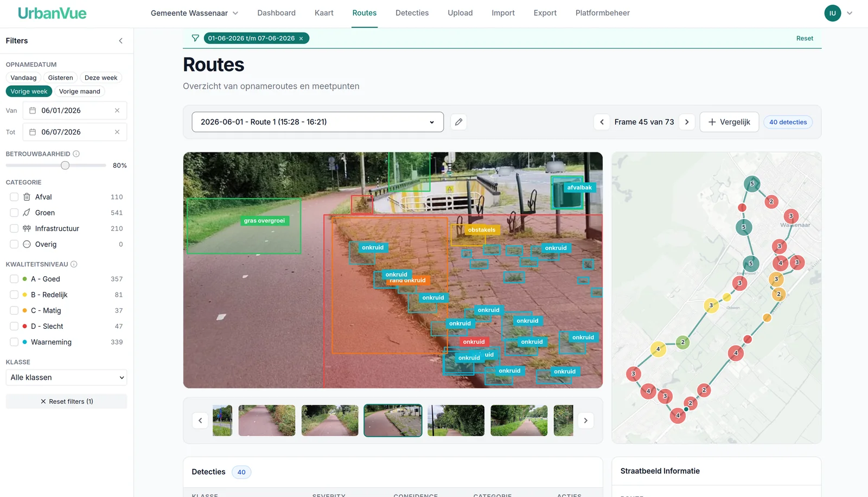This screenshot has height=497, width=868.
Task: Select the Vandaag date preset
Action: coord(23,78)
